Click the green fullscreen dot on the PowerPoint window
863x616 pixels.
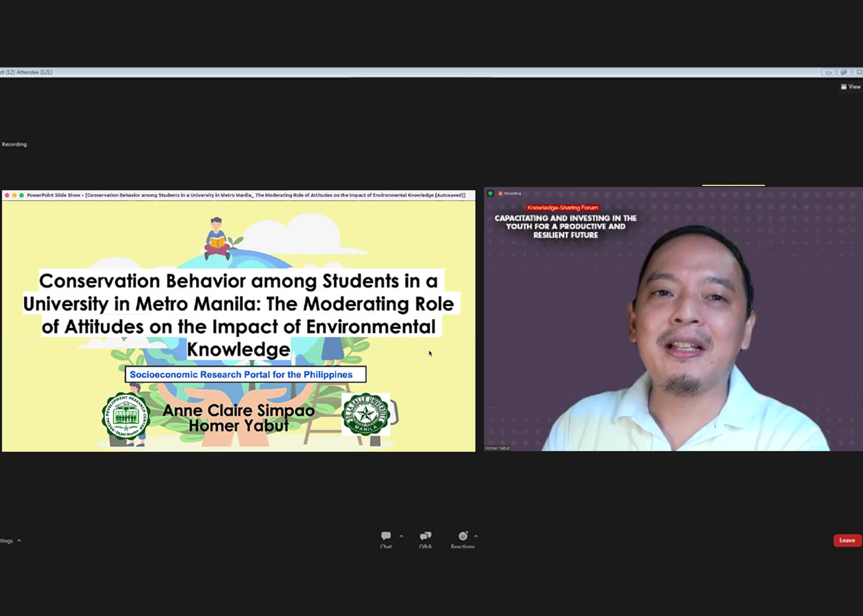[22, 195]
